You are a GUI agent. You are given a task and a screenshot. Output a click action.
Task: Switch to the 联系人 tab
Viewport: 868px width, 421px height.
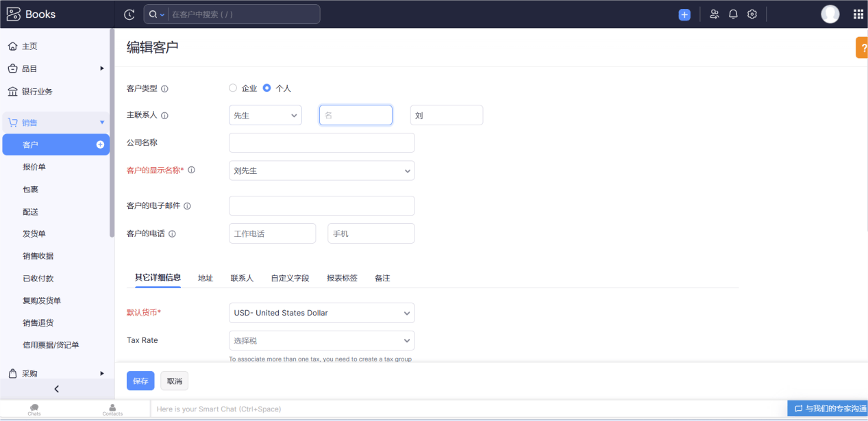(x=242, y=278)
